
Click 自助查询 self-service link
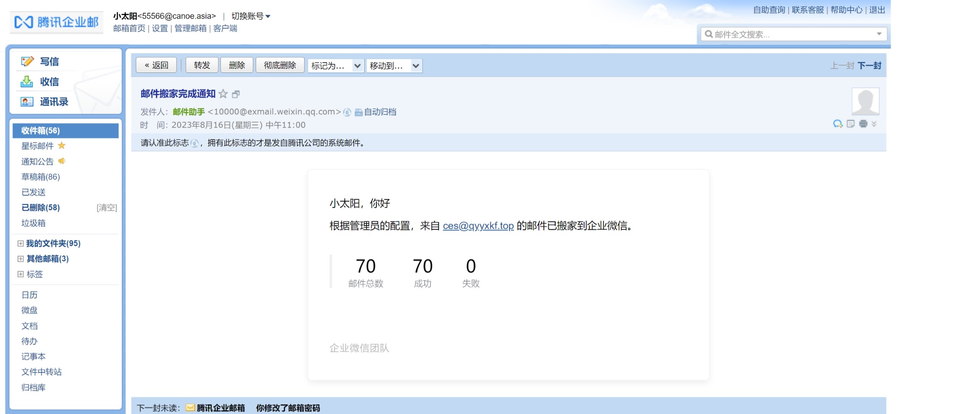pyautogui.click(x=769, y=10)
